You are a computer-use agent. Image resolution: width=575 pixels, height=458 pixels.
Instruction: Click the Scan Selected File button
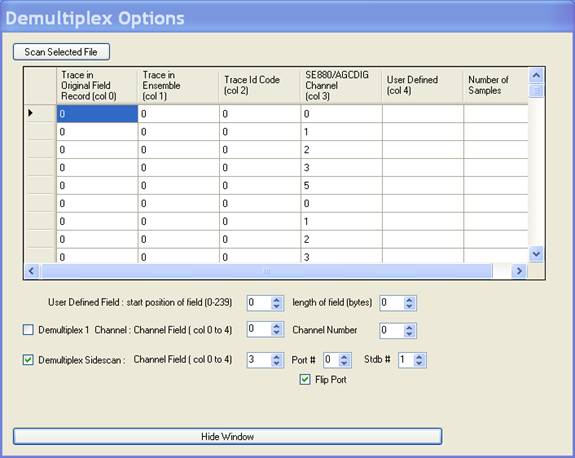(x=61, y=52)
